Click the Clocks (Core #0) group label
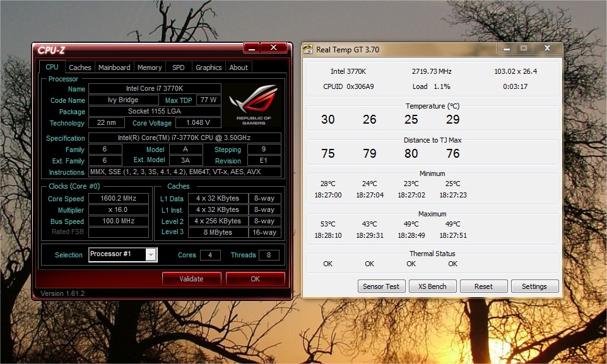The image size is (607, 364). [x=74, y=186]
